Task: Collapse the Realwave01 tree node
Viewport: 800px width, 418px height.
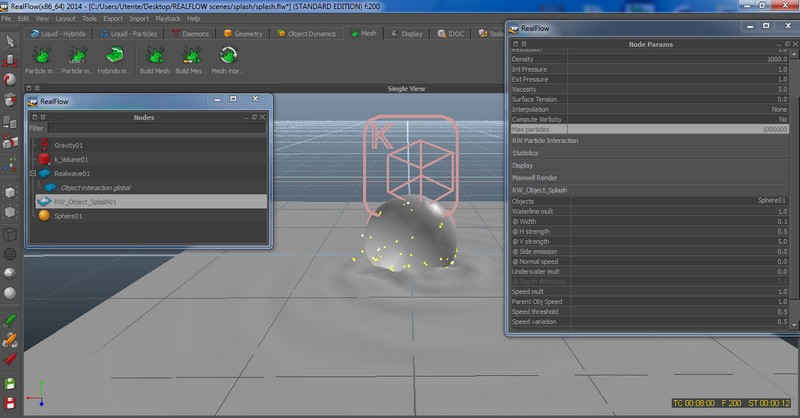Action: (33, 174)
